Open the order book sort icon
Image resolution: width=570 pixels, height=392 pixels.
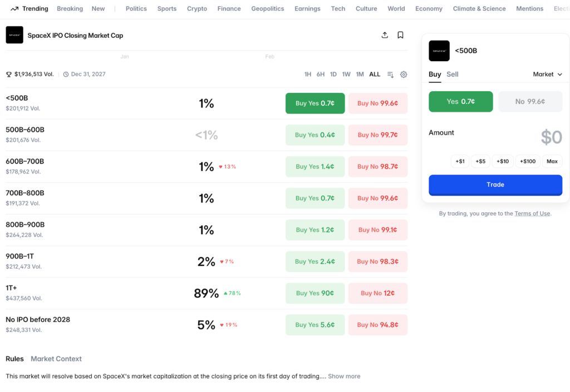(390, 74)
